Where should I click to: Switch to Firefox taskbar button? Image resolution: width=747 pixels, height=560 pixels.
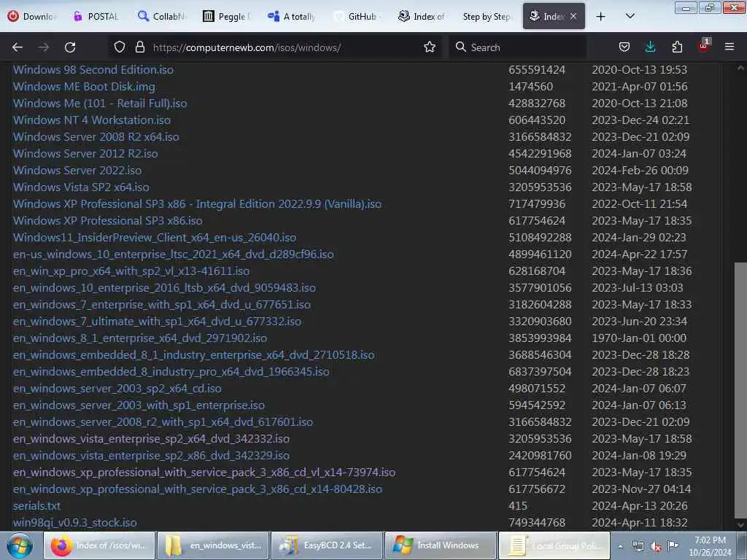pyautogui.click(x=99, y=545)
